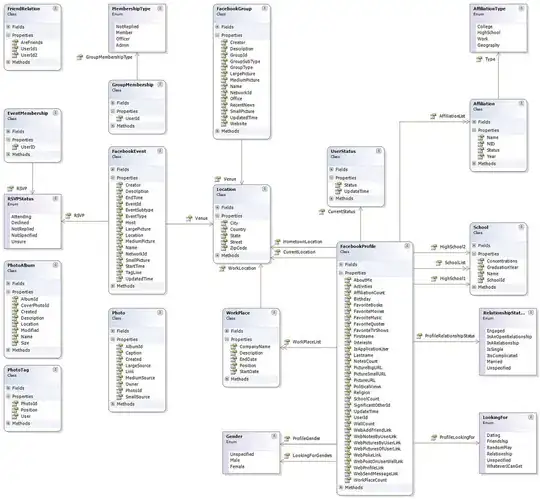Select the UserId2 property icon in FriendRelation
This screenshot has height=499, width=540.
pyautogui.click(x=15, y=55)
